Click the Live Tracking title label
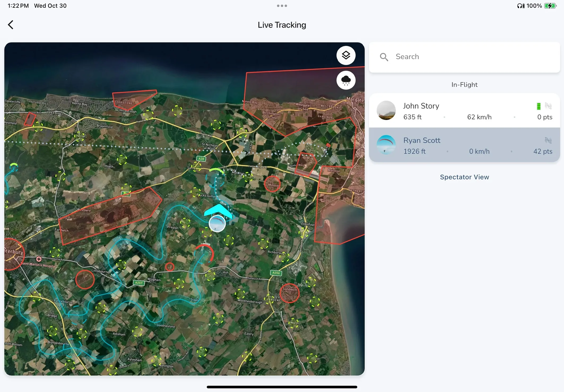 pos(281,25)
